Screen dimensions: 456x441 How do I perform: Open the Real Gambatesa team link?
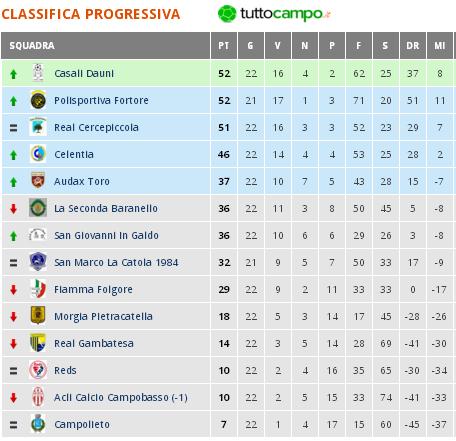(x=94, y=343)
